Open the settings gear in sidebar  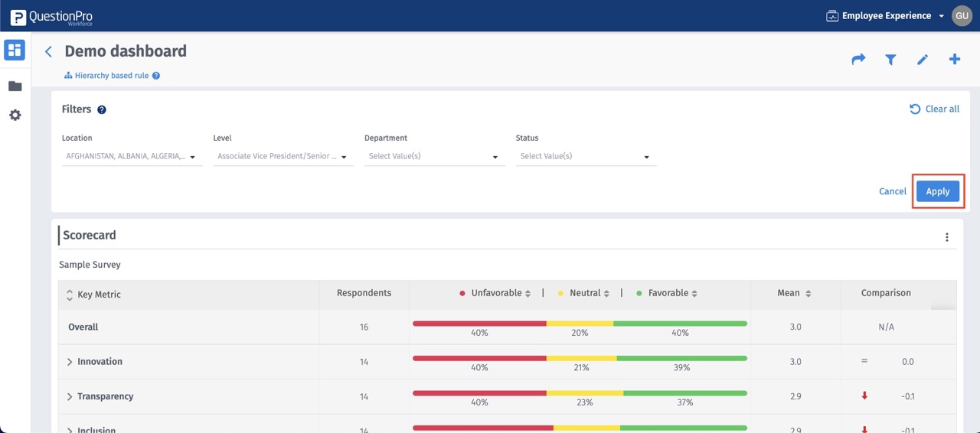coord(15,115)
